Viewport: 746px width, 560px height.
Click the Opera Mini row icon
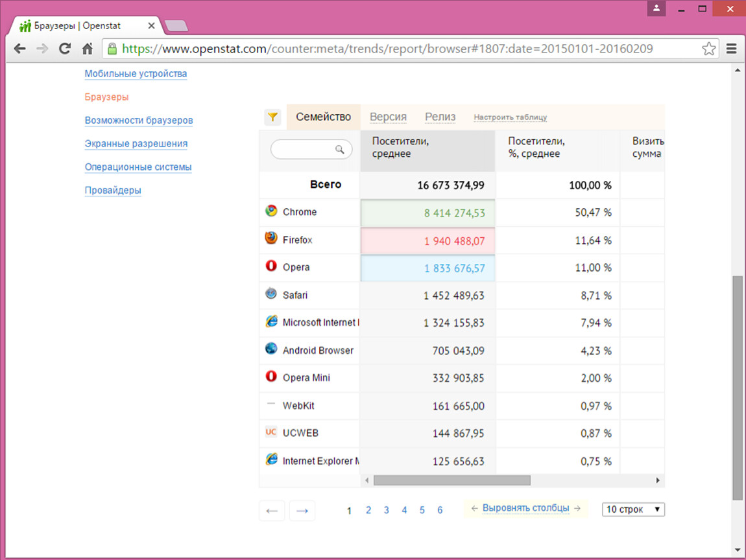tap(271, 377)
